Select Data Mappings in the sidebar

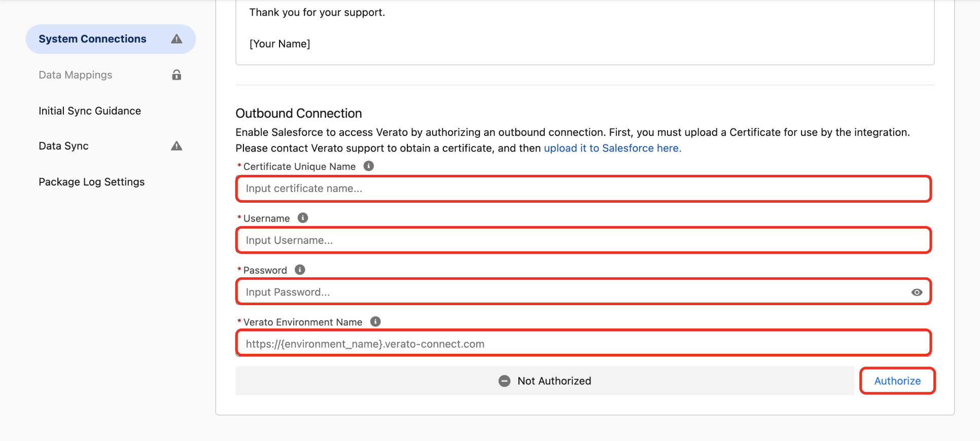[x=76, y=75]
